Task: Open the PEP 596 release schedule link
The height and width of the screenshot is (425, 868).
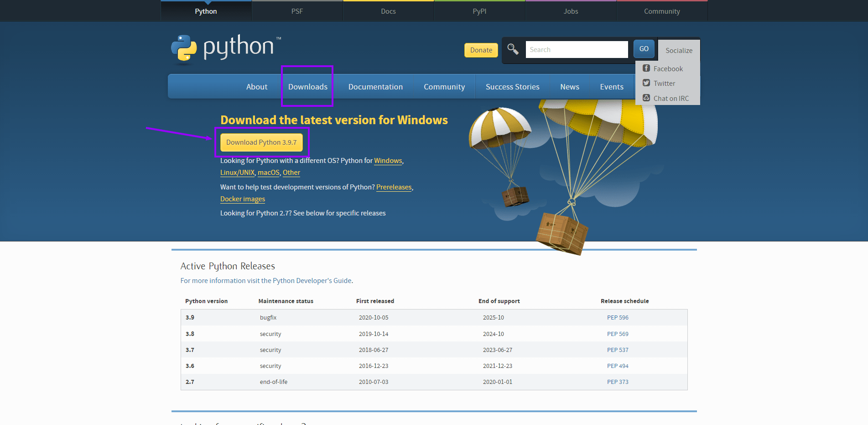Action: tap(618, 317)
